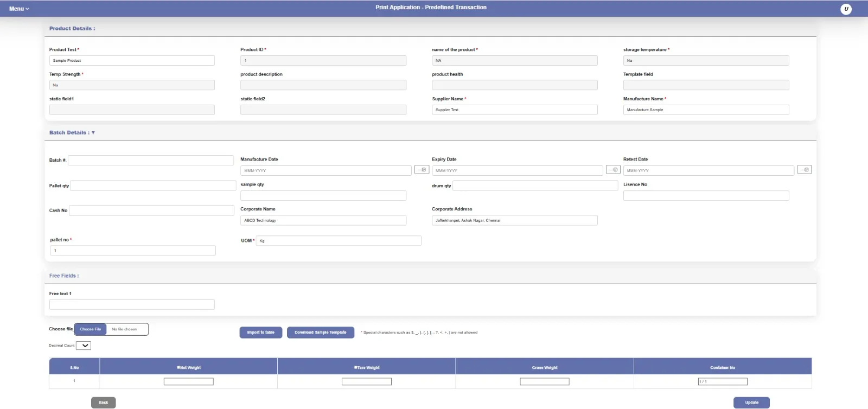
Task: Click the S.No column header
Action: pyautogui.click(x=74, y=367)
